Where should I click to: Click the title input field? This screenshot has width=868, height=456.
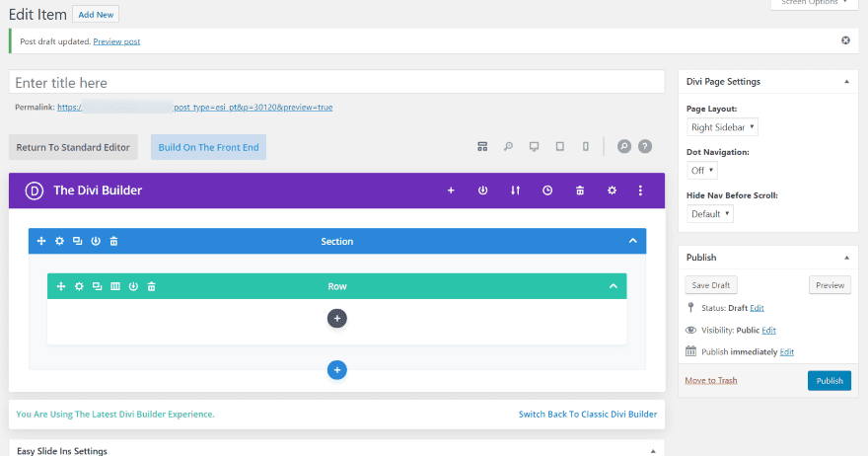tap(336, 82)
